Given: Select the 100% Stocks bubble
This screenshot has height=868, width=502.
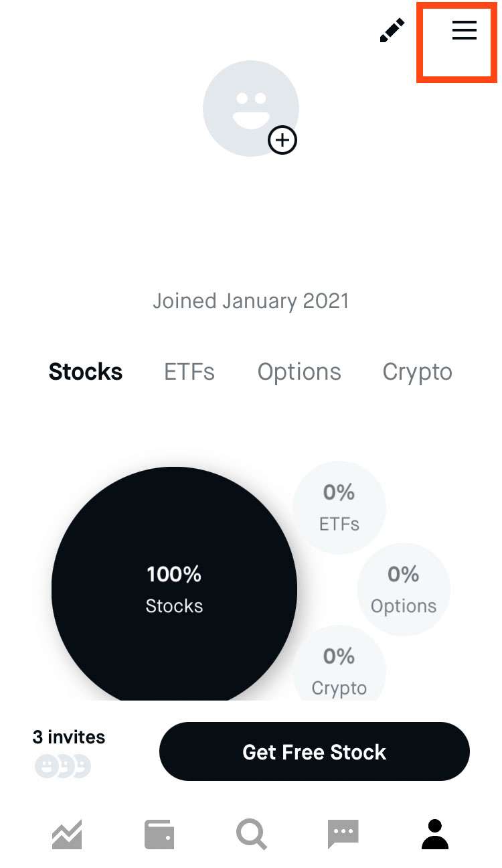Looking at the screenshot, I should click(x=174, y=589).
